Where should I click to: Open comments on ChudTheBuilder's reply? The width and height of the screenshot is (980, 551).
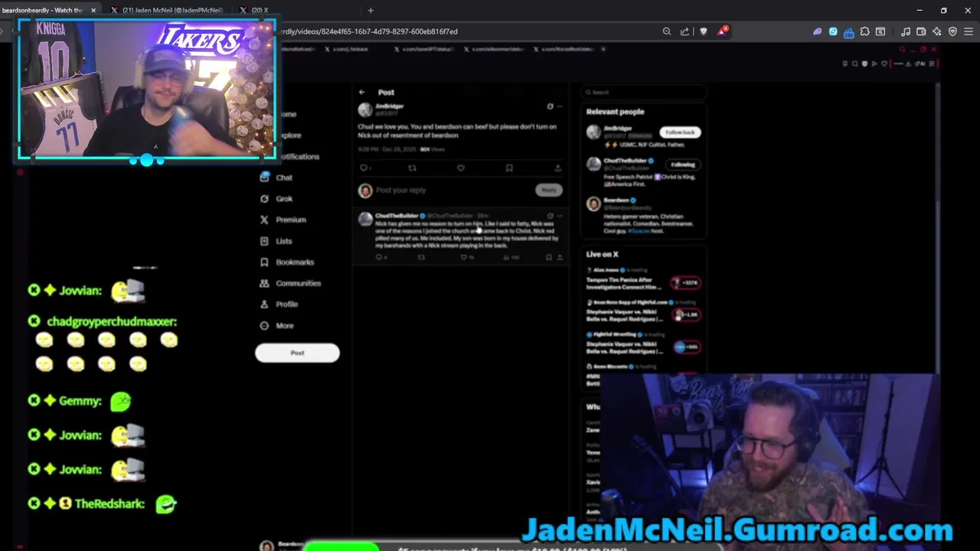point(378,257)
